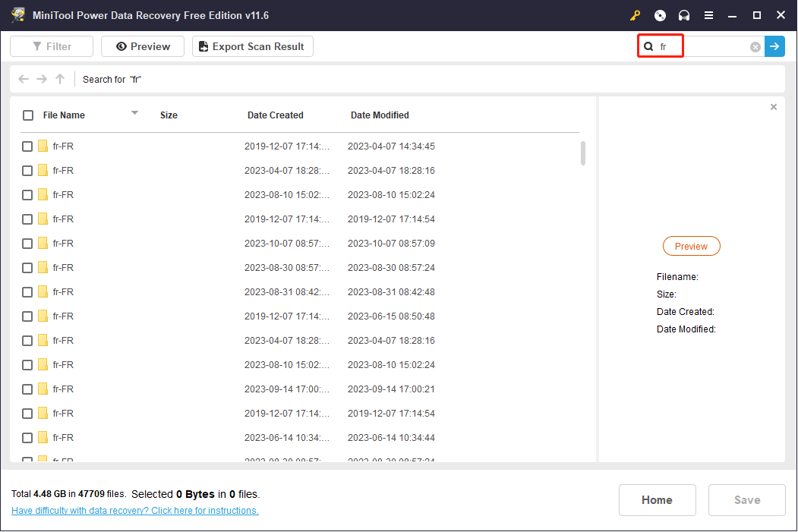Sort by the Date Modified column header

click(x=380, y=115)
